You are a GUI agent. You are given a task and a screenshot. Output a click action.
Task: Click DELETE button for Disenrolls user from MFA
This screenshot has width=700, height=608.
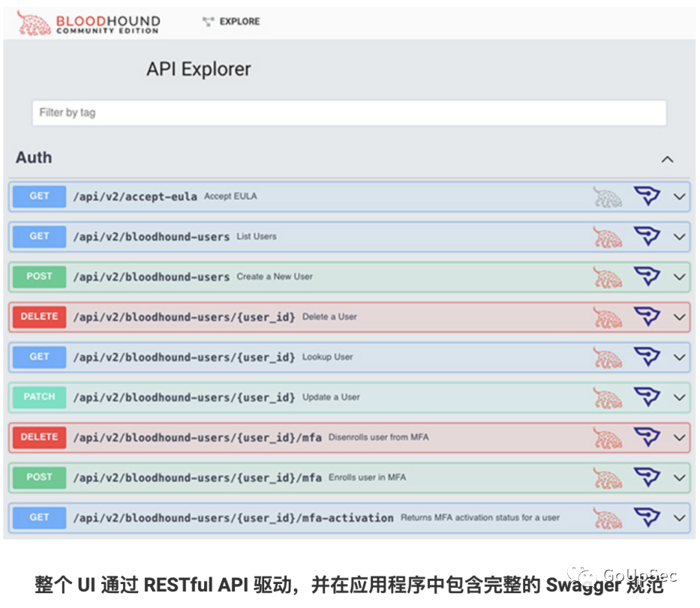click(39, 437)
